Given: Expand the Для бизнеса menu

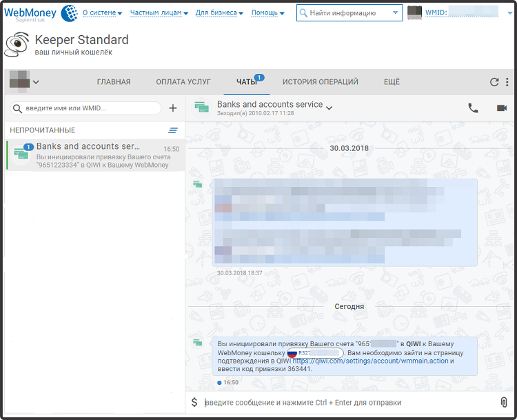Looking at the screenshot, I should click(x=219, y=13).
